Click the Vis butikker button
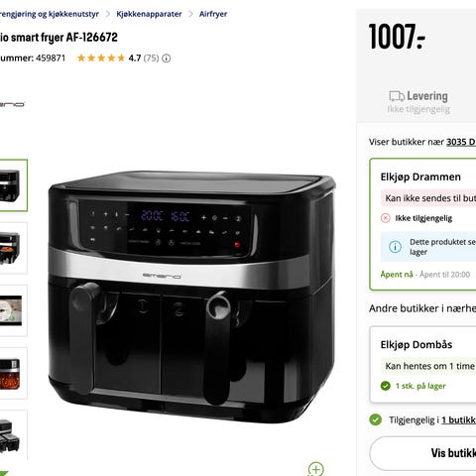476x476 pixels. 422,453
